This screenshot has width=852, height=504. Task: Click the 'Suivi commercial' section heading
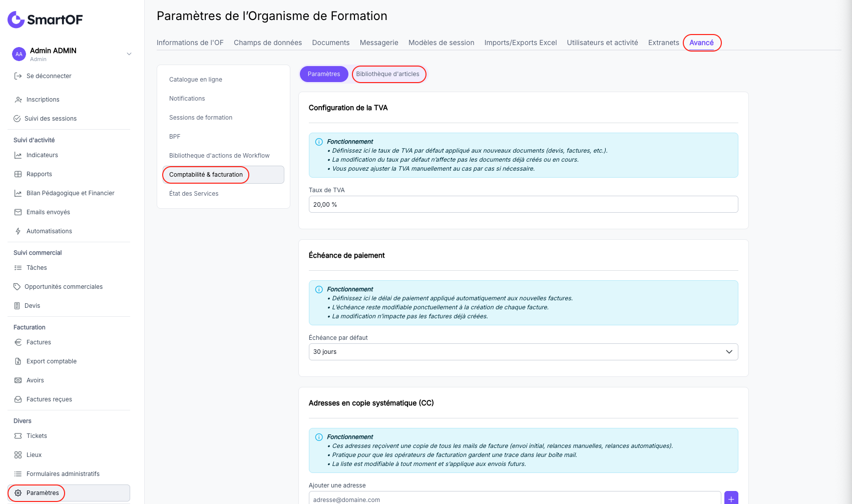(38, 253)
